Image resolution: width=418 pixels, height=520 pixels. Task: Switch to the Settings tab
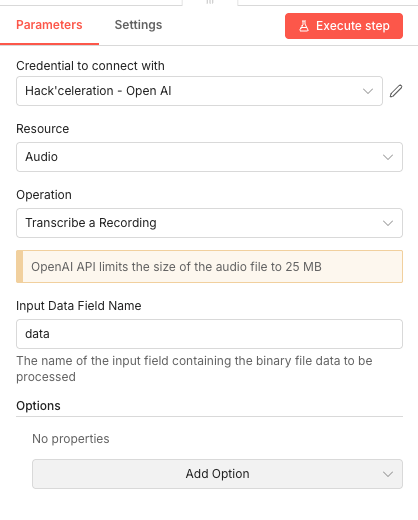(x=138, y=25)
